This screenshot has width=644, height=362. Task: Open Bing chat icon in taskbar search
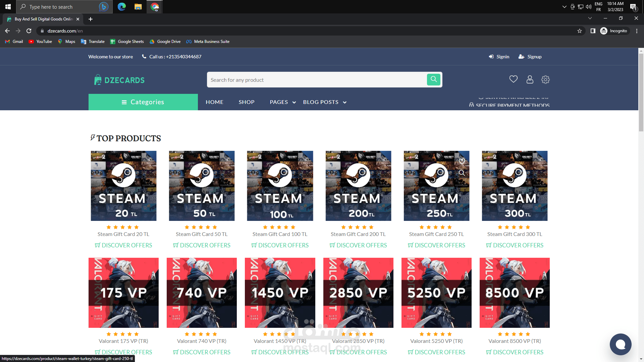(x=104, y=7)
